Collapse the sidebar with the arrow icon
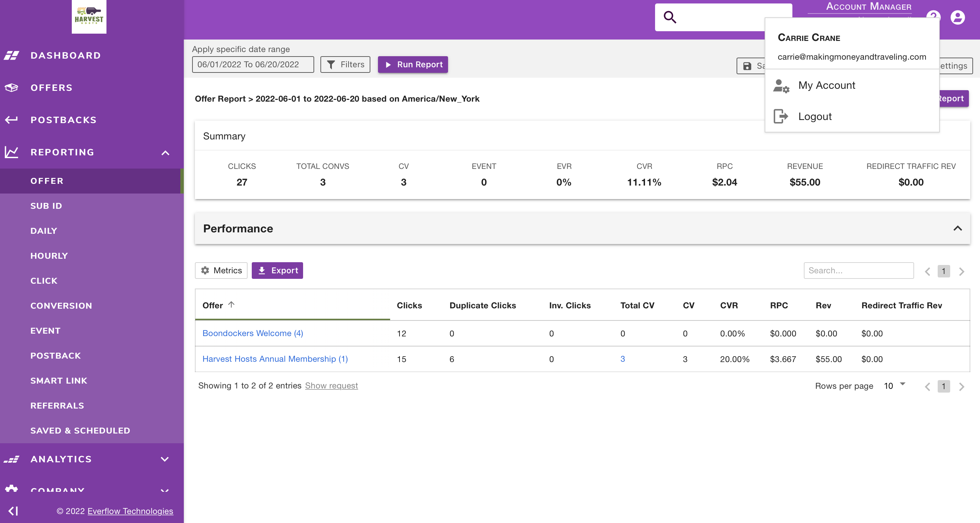 coord(13,511)
